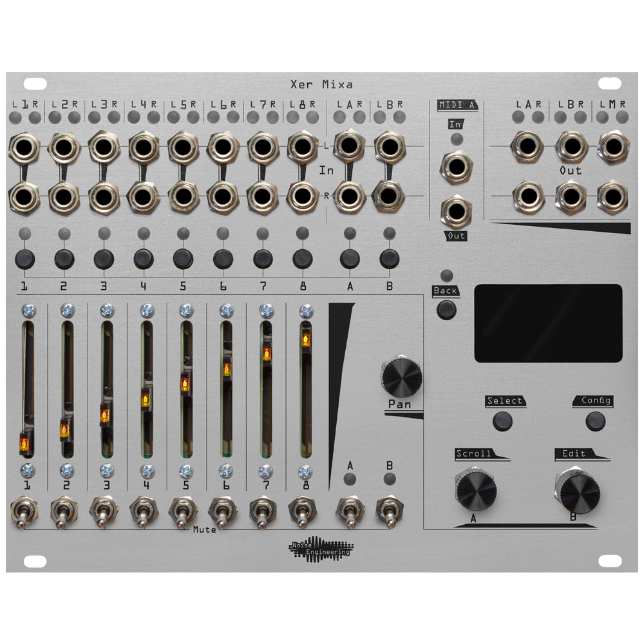Click the channel 1 fader handle

[26, 444]
